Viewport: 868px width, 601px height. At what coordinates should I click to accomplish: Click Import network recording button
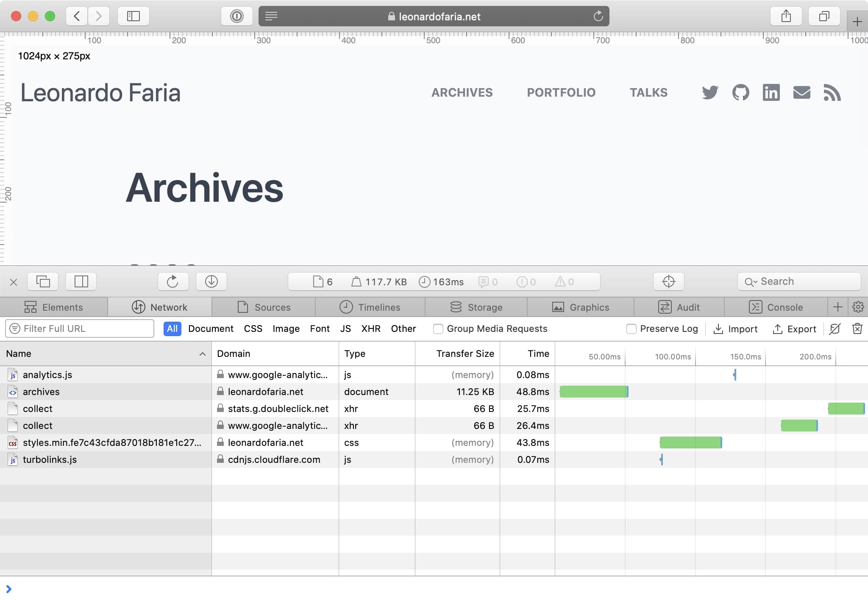735,329
